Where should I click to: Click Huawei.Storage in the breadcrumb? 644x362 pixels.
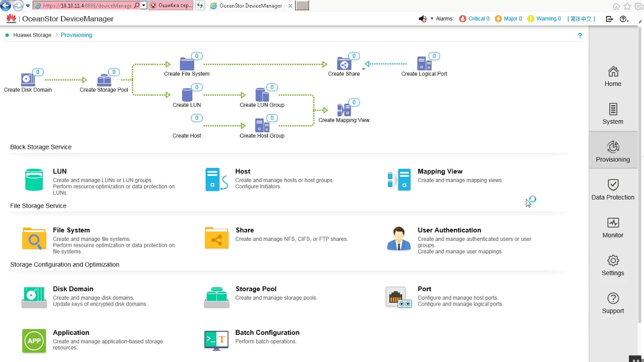tap(32, 35)
